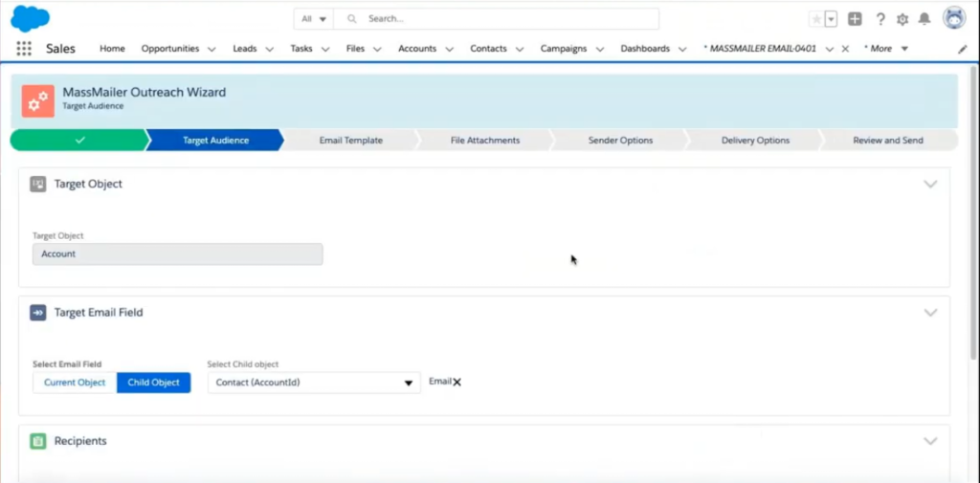Image resolution: width=980 pixels, height=483 pixels.
Task: Open the Files tab
Action: (x=355, y=48)
